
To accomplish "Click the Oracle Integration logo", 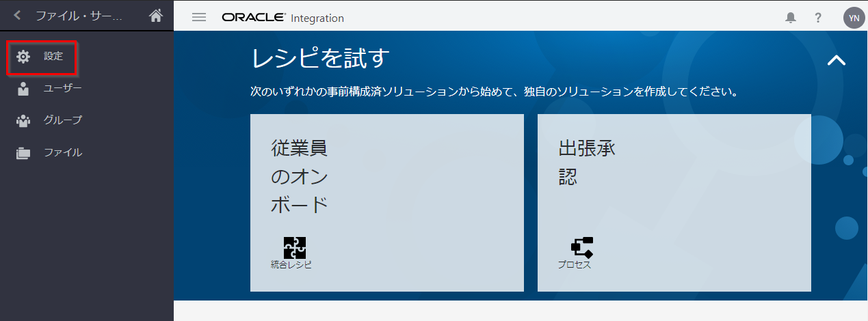I will (x=282, y=18).
